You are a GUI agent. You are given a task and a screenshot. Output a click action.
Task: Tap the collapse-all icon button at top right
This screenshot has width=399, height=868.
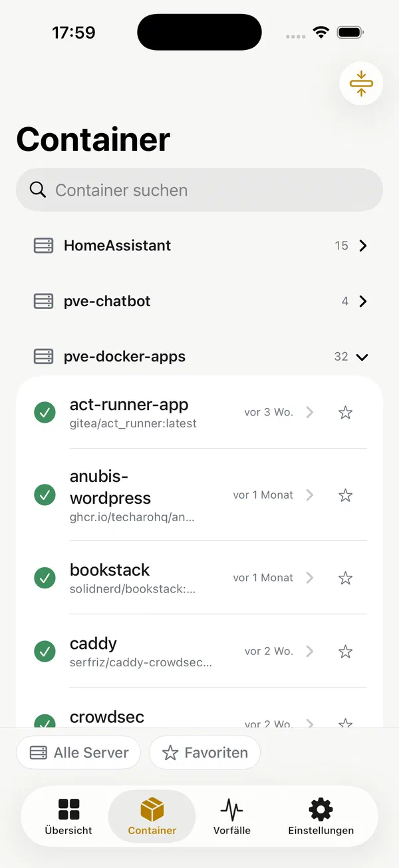click(361, 84)
